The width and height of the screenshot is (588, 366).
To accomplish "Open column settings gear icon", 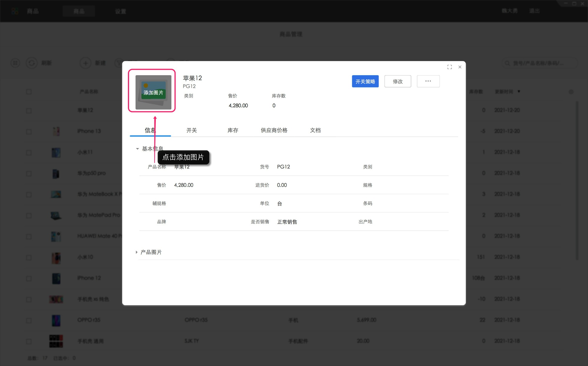I will (571, 92).
